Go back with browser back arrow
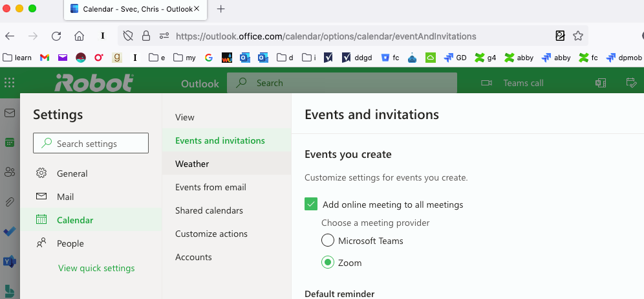The image size is (644, 299). [x=10, y=36]
